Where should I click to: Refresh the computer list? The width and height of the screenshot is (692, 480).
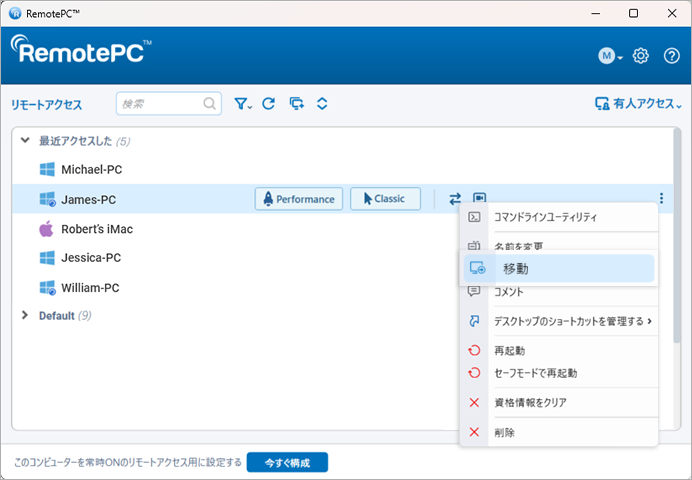click(x=269, y=104)
